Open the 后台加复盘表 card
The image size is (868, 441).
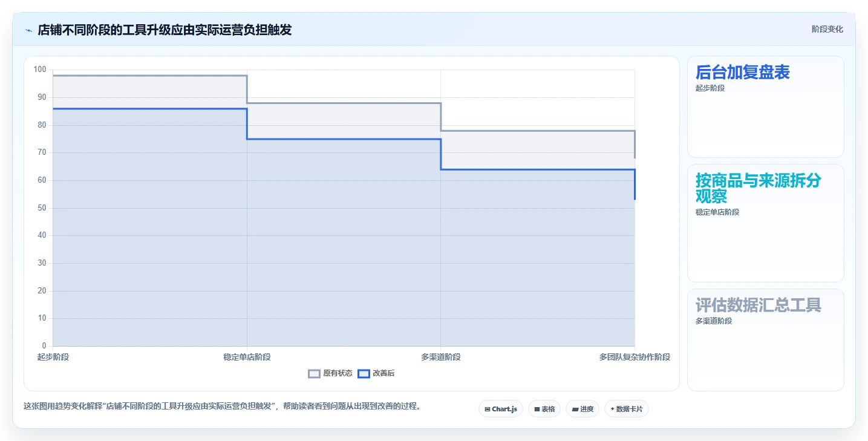pos(765,106)
